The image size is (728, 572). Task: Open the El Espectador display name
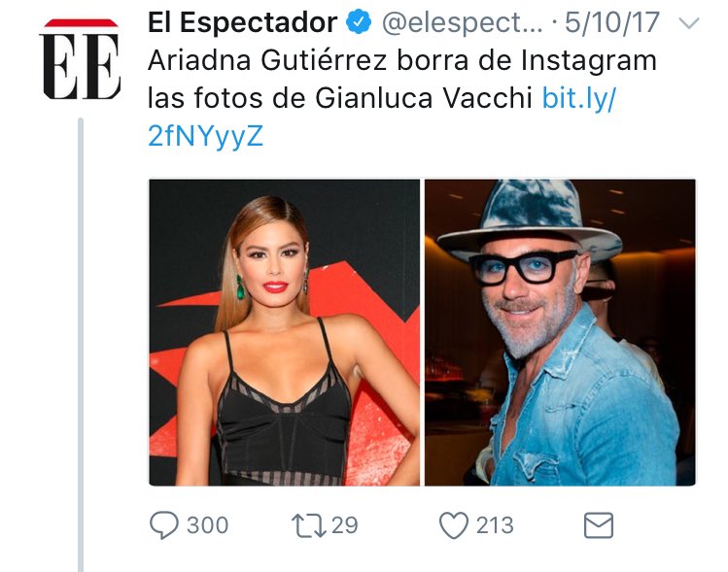242,22
